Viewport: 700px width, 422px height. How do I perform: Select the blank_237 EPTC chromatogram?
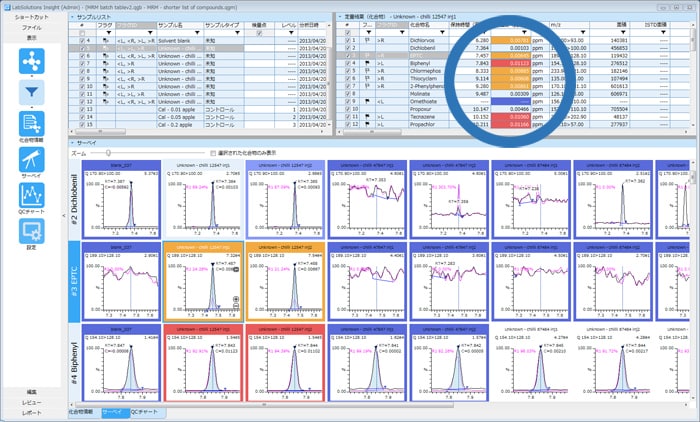121,281
